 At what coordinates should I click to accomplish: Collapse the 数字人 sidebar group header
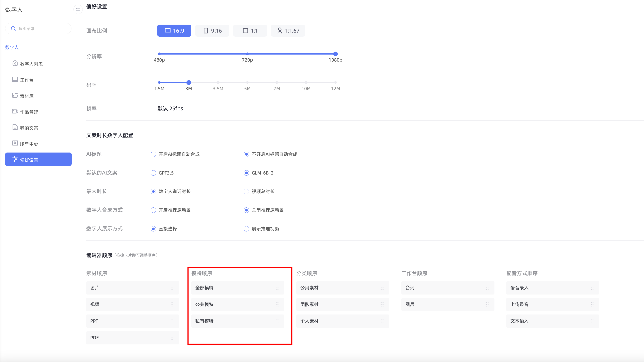tap(12, 47)
